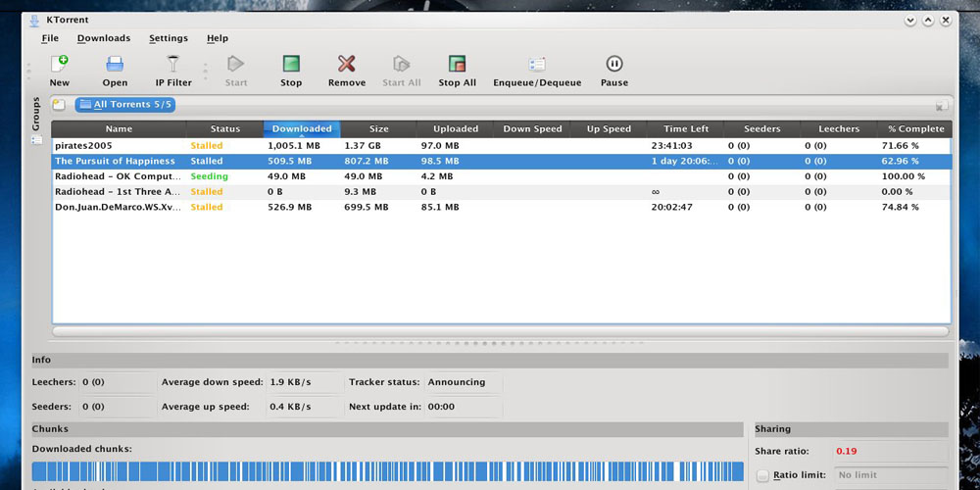Click the Chunks section header
Viewport: 980px width, 490px height.
coord(387,429)
